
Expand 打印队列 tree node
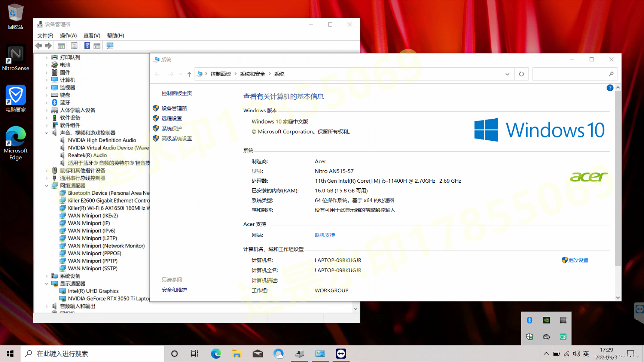[47, 58]
